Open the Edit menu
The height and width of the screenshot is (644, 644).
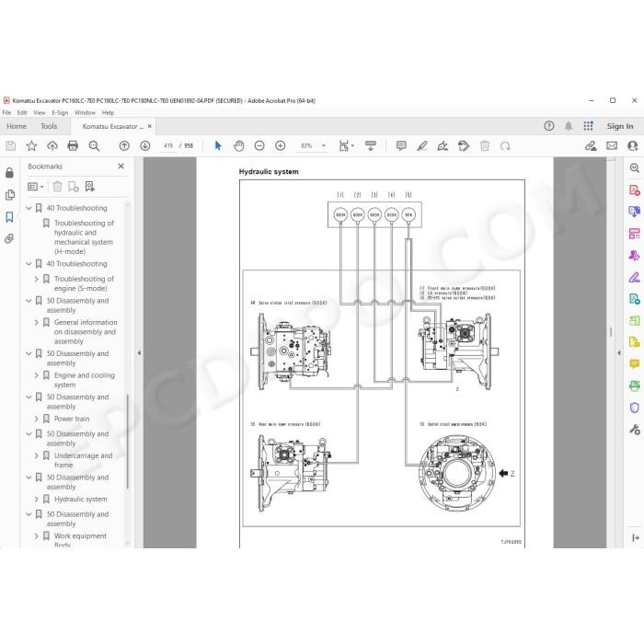pos(22,112)
